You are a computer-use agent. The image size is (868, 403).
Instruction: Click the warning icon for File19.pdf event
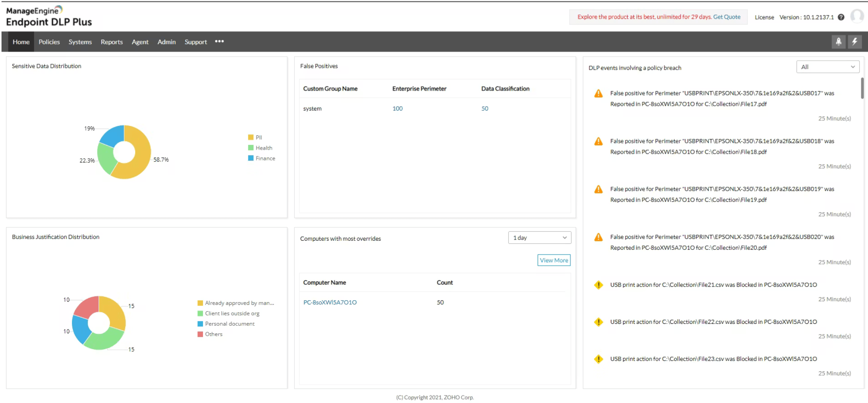point(599,189)
